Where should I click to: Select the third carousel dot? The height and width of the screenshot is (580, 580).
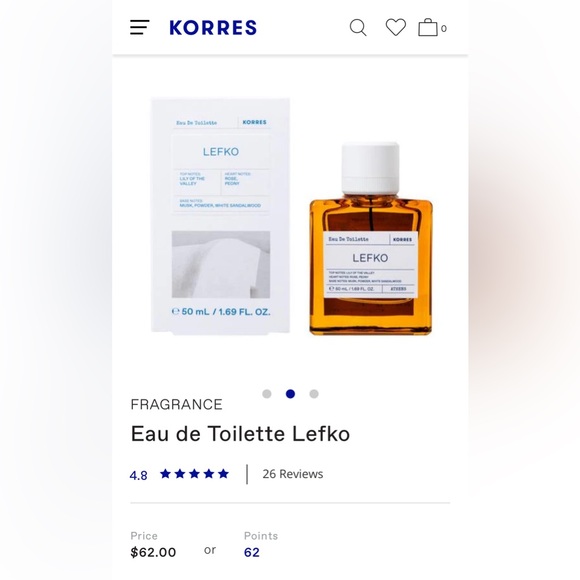point(314,394)
